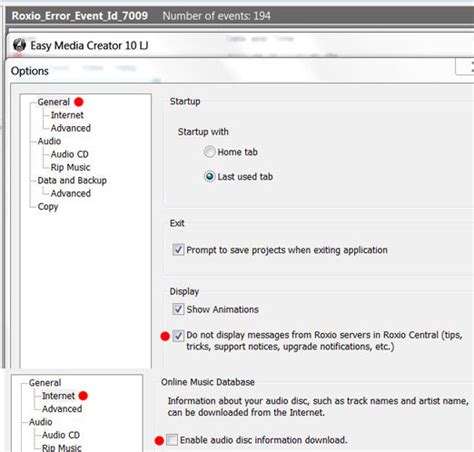474x452 pixels.
Task: Click the Easy Media Creator 10 title text
Action: click(x=89, y=45)
